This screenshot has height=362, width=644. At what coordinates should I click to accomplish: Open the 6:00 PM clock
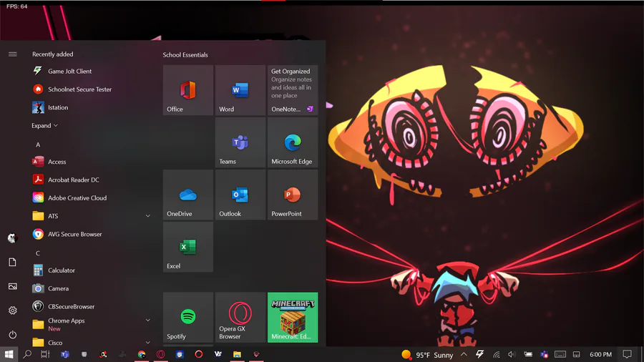click(x=601, y=354)
